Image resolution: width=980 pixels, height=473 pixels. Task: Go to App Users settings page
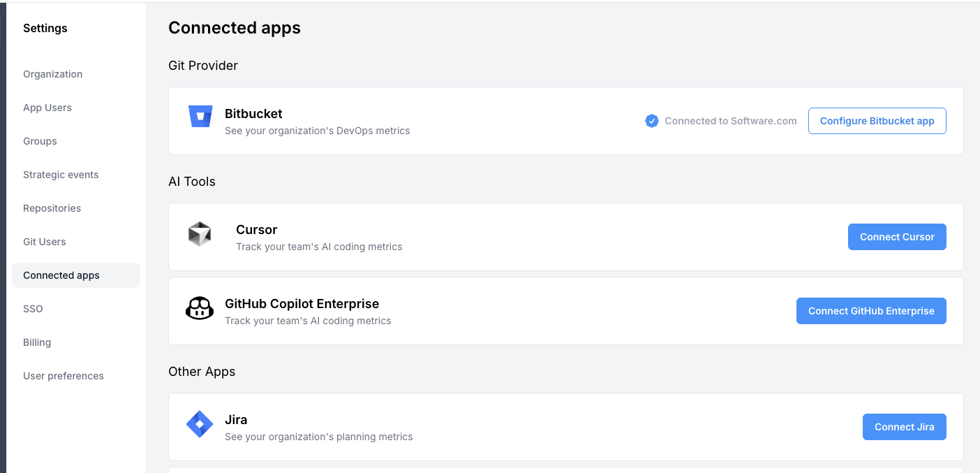[x=47, y=108]
